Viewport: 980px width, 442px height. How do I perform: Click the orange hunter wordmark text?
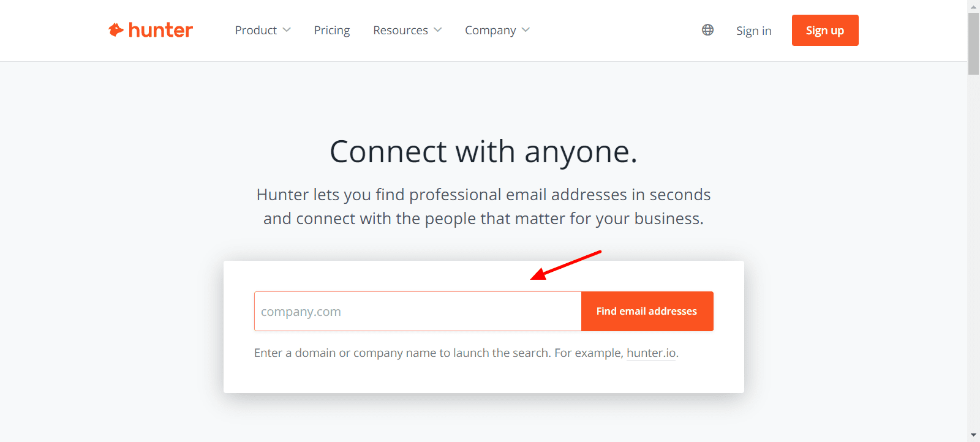[160, 30]
